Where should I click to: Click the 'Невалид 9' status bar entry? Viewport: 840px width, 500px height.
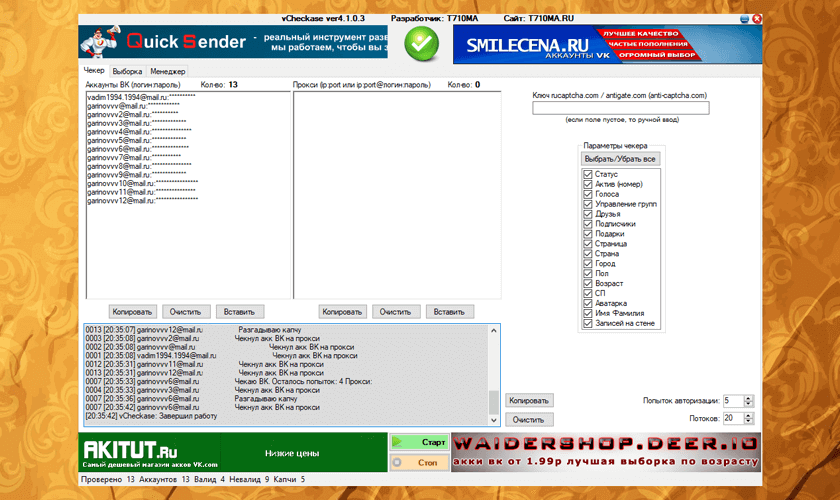click(x=249, y=479)
